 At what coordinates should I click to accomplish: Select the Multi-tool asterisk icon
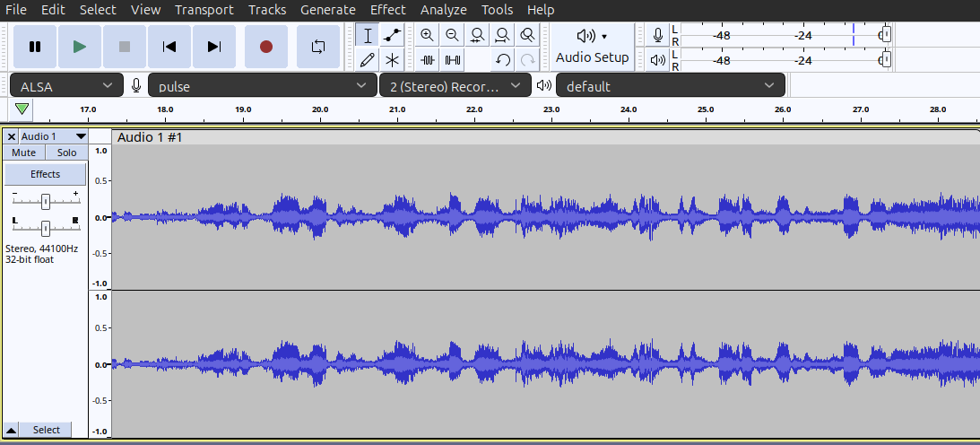pos(392,60)
